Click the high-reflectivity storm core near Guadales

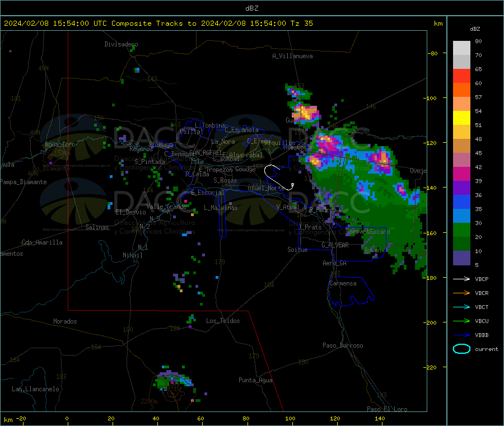click(305, 114)
